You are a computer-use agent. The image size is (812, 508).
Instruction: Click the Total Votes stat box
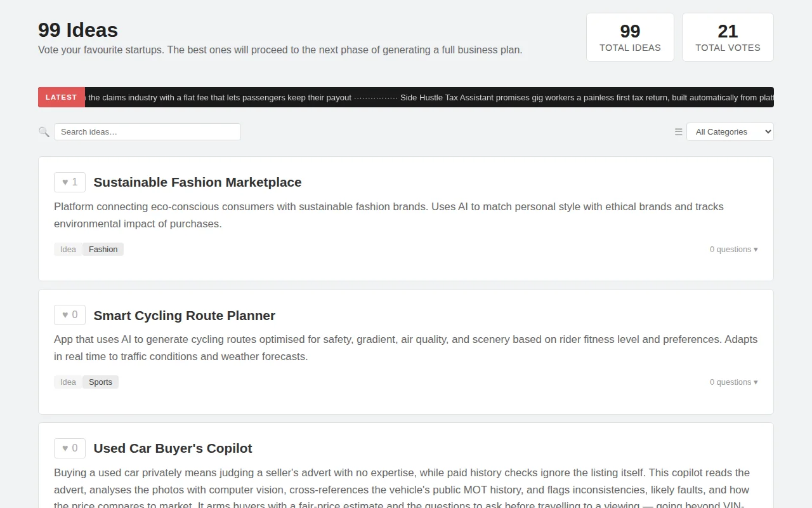coord(728,37)
